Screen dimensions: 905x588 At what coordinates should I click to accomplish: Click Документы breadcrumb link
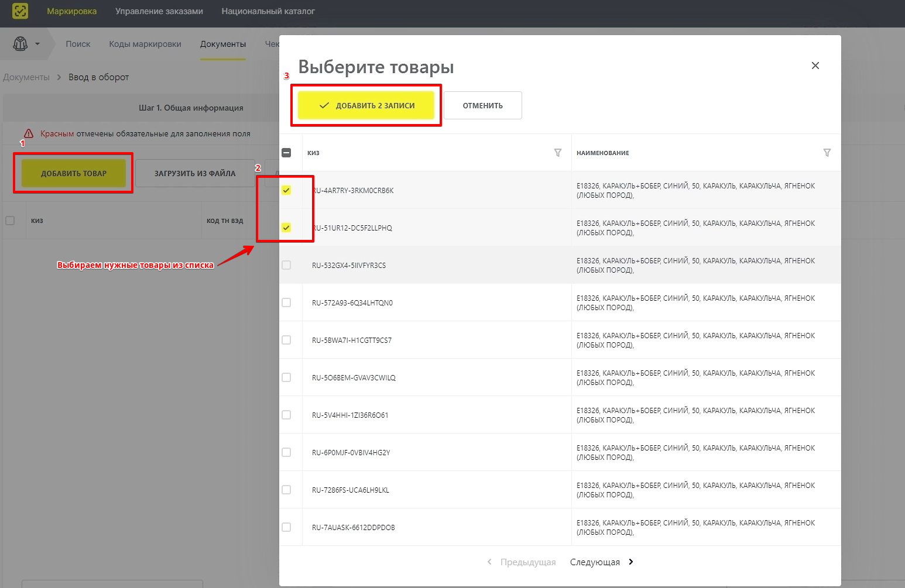[x=26, y=77]
